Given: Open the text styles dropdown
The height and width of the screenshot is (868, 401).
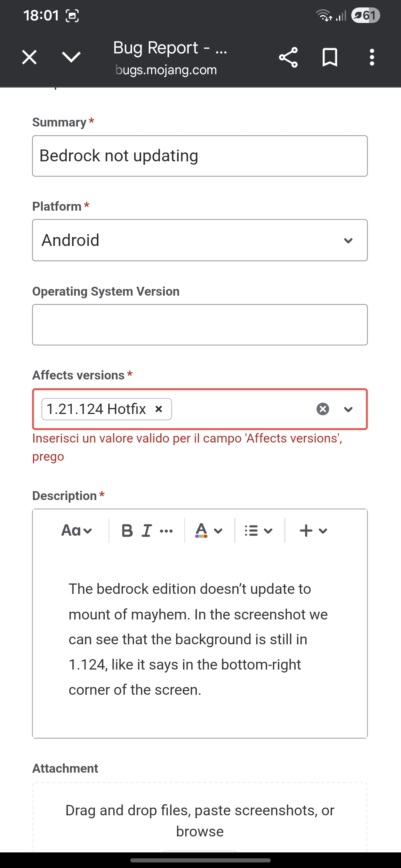Looking at the screenshot, I should [x=76, y=531].
